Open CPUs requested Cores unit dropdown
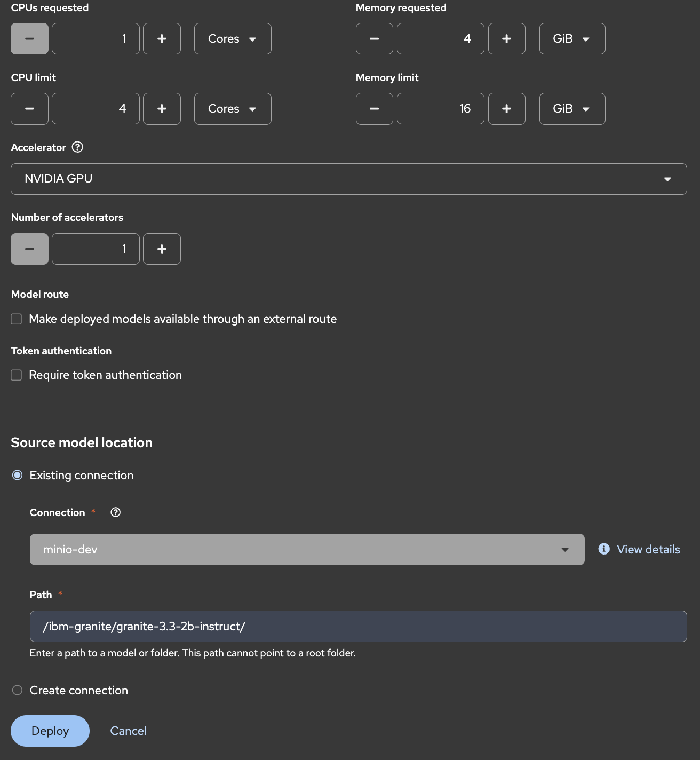700x760 pixels. (233, 39)
